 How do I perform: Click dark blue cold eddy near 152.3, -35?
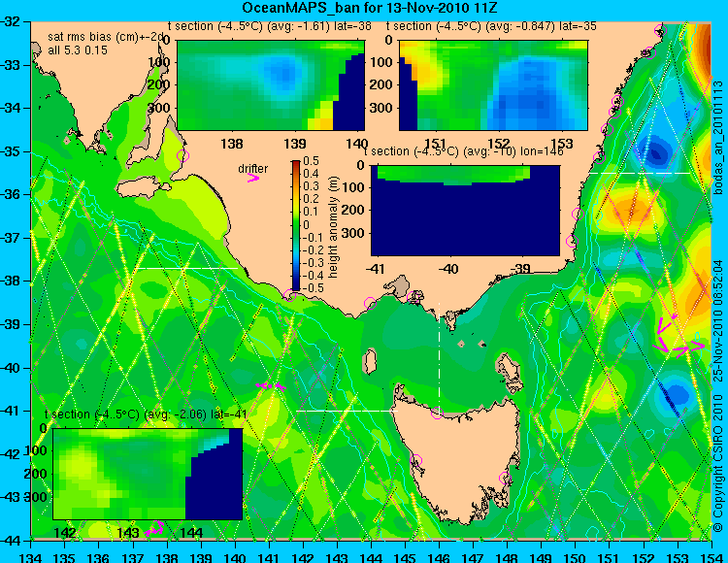656,152
